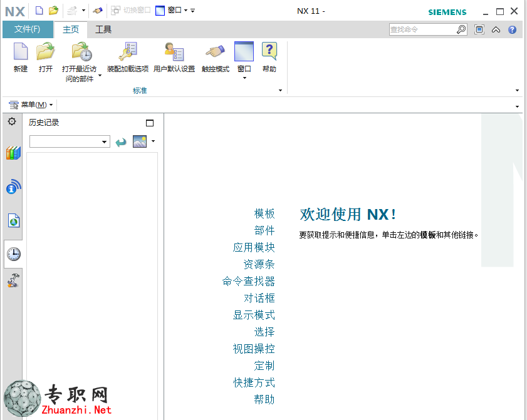Image resolution: width=527 pixels, height=420 pixels.
Task: Open the File (文件) tab
Action: click(x=28, y=29)
